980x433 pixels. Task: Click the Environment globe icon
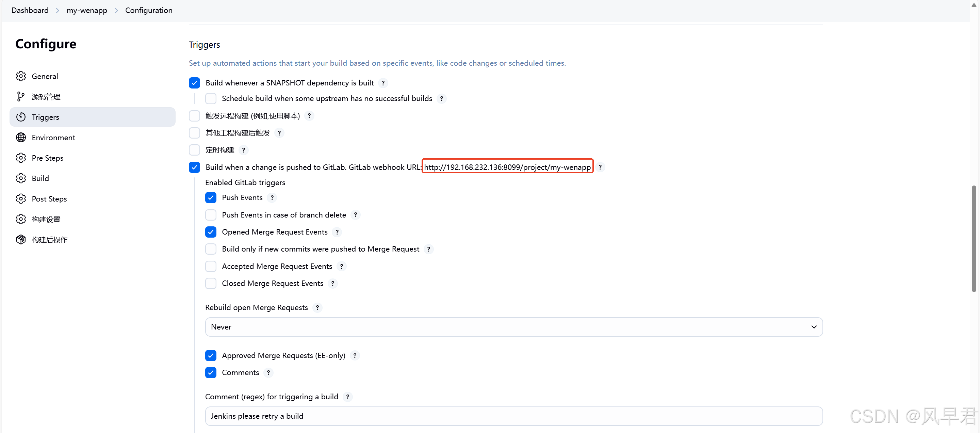pos(21,138)
